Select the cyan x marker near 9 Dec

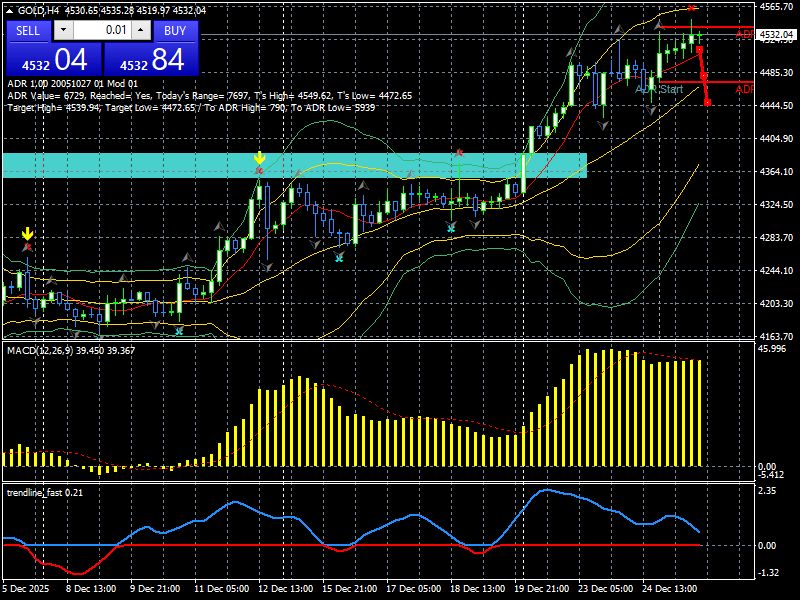coord(179,331)
